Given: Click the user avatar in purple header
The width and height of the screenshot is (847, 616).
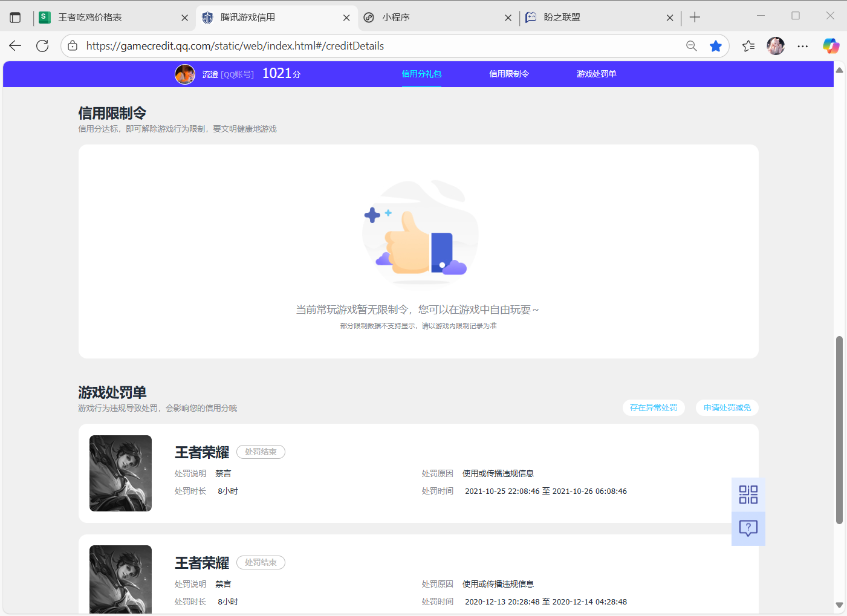Looking at the screenshot, I should [185, 74].
